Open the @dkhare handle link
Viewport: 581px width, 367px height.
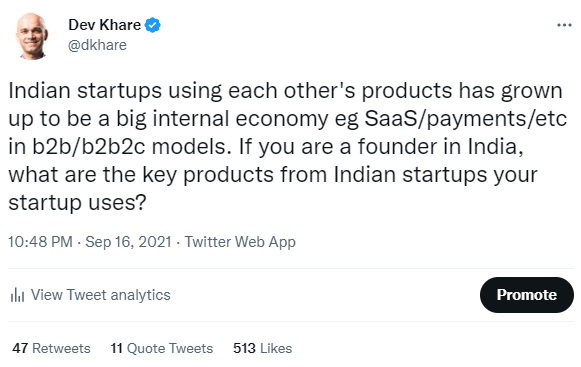[x=97, y=45]
